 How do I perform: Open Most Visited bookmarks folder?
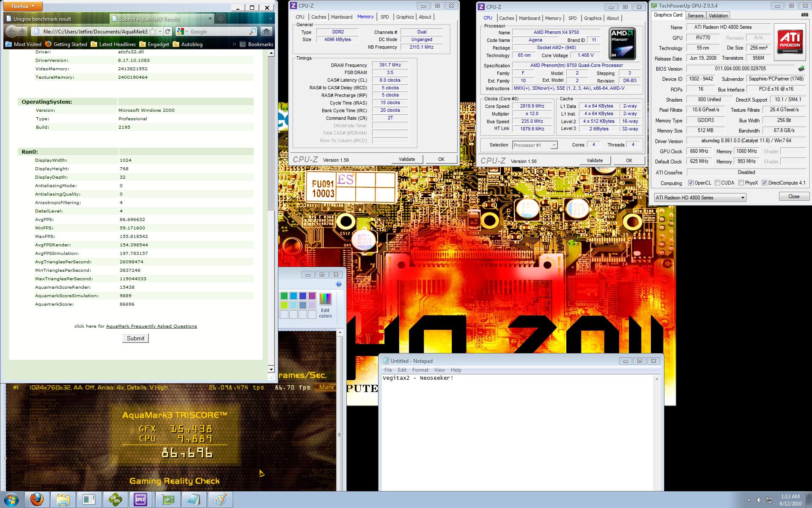click(x=23, y=44)
